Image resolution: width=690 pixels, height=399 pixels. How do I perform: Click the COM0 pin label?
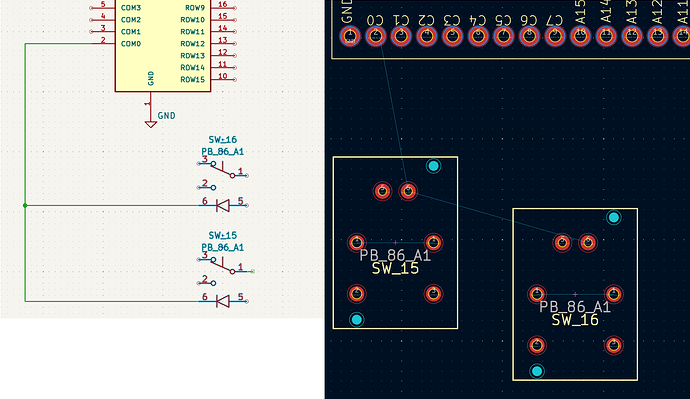131,44
